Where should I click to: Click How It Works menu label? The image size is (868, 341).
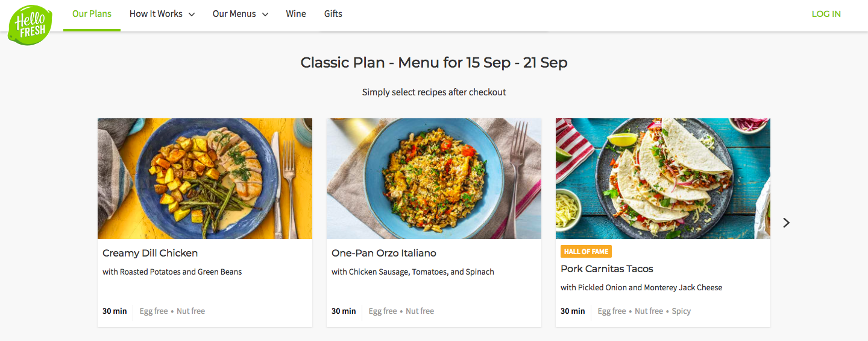coord(156,14)
